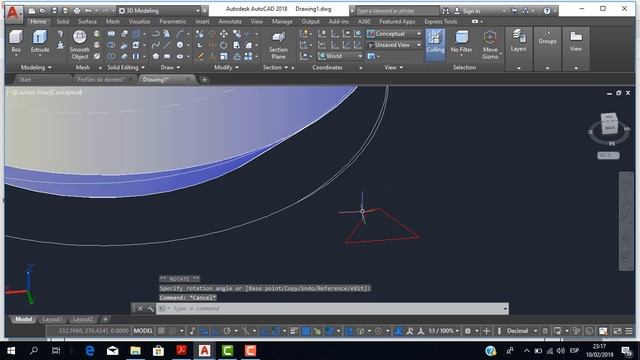The width and height of the screenshot is (640, 360).
Task: Click the Autodesk Exchange apps cart icon
Action: coord(514,11)
